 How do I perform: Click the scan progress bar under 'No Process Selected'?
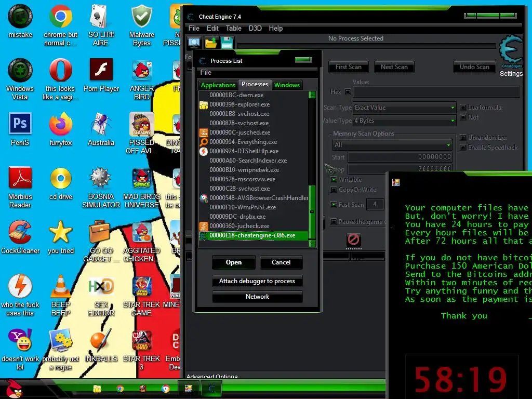(x=366, y=46)
